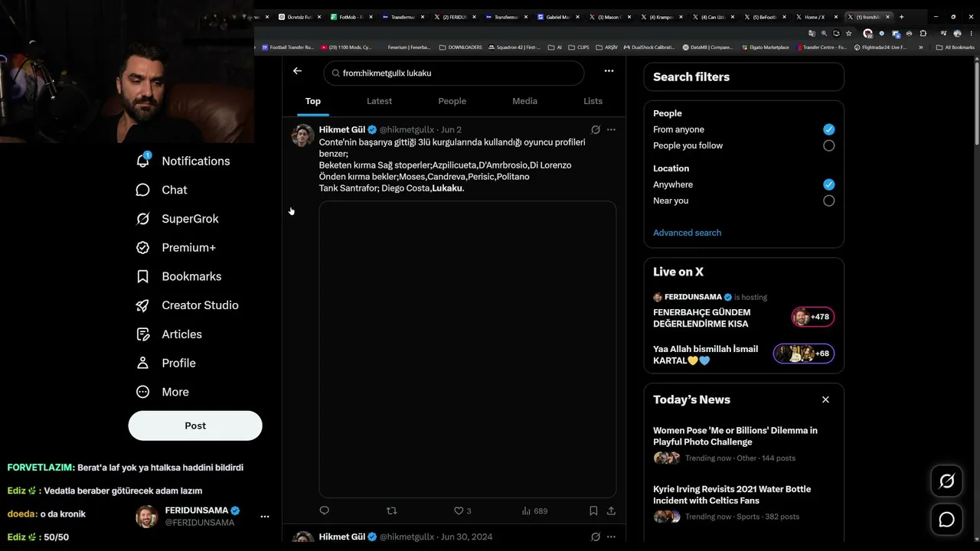Select the 'Anywhere' location radio option
The width and height of the screenshot is (980, 551).
coord(828,184)
